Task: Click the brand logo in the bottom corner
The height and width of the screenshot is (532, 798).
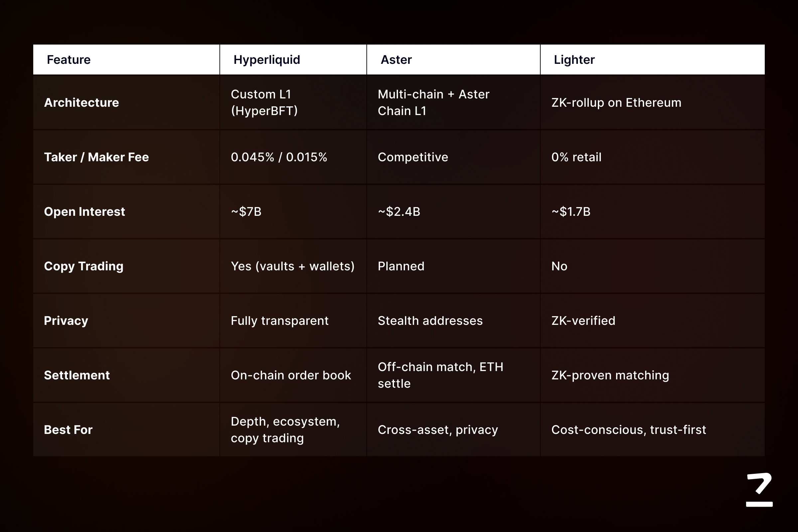Action: [x=759, y=489]
